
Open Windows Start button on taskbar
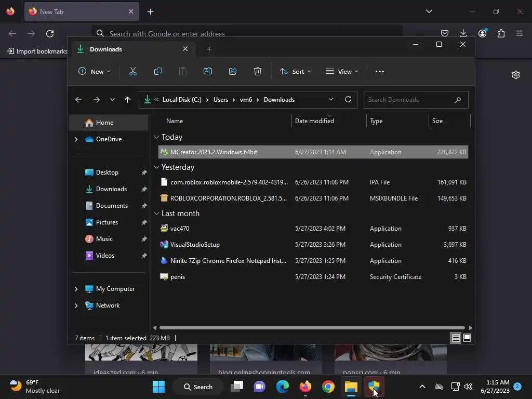point(159,387)
